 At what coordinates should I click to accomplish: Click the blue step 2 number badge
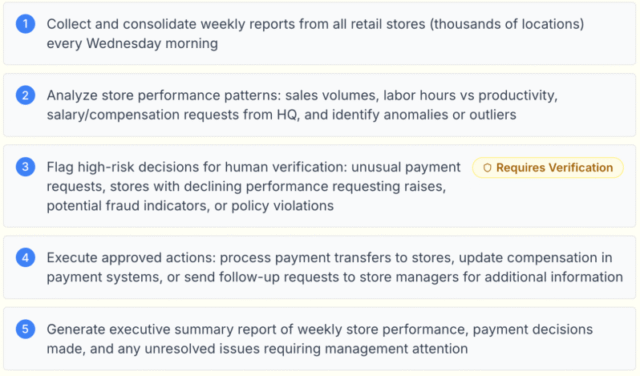(x=25, y=95)
